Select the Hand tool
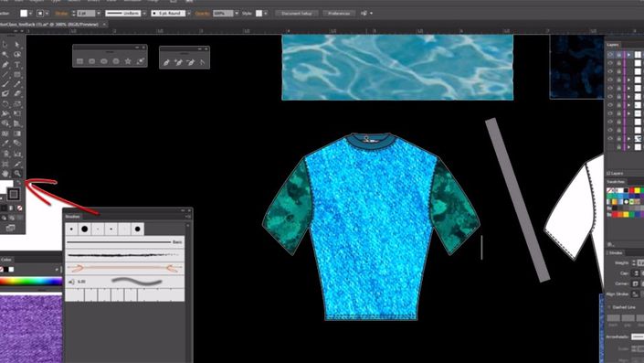 (5, 173)
